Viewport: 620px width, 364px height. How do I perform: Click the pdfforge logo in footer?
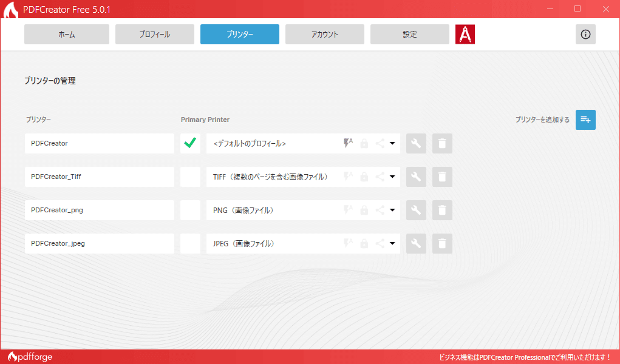(x=30, y=357)
